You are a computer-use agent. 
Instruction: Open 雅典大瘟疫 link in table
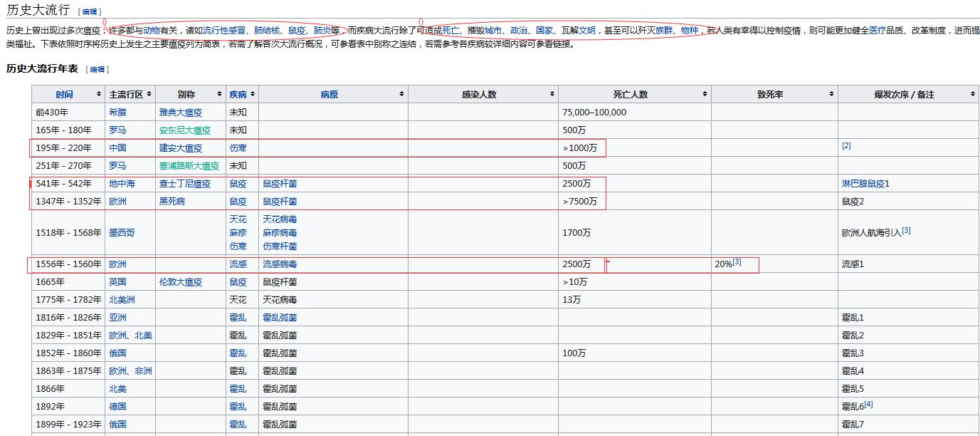click(181, 113)
